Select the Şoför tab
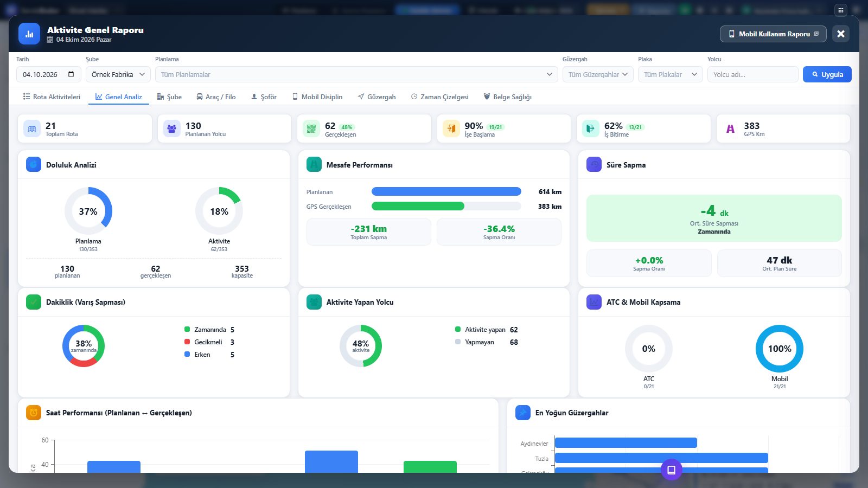This screenshot has height=488, width=868. coord(264,97)
